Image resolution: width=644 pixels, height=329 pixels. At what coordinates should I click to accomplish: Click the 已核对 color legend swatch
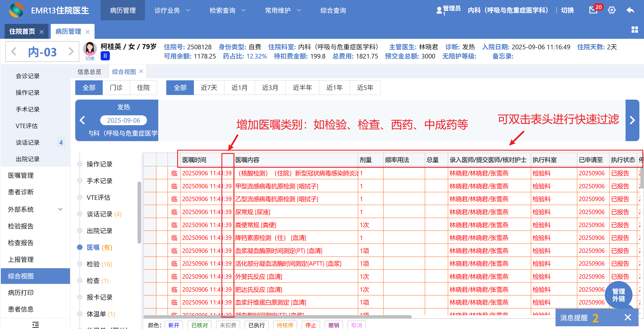[x=200, y=325]
